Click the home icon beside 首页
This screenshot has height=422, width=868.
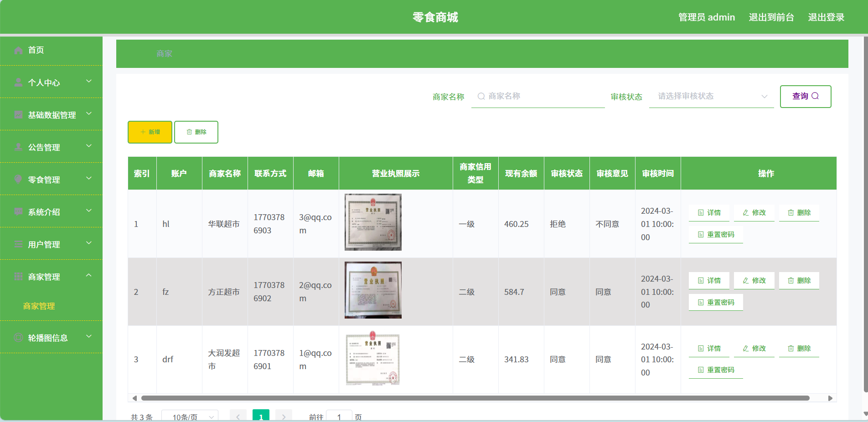[18, 50]
